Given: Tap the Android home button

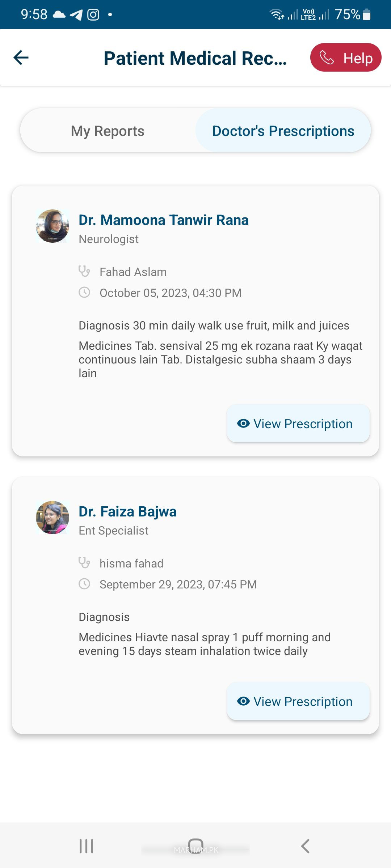Looking at the screenshot, I should (195, 846).
